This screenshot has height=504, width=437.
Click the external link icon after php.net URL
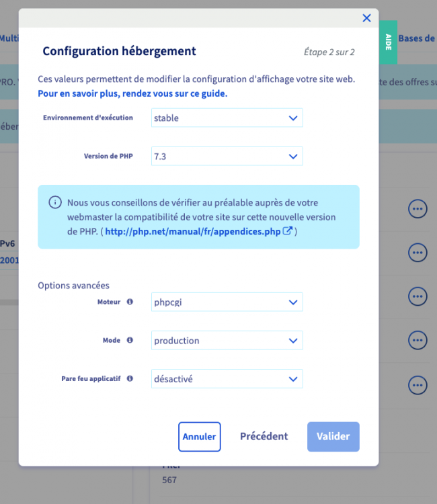287,230
